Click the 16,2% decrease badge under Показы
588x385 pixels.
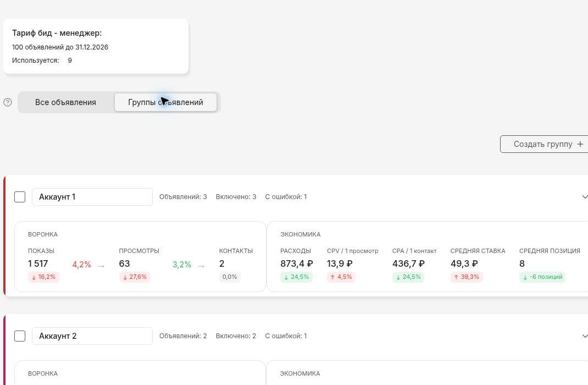coord(43,277)
